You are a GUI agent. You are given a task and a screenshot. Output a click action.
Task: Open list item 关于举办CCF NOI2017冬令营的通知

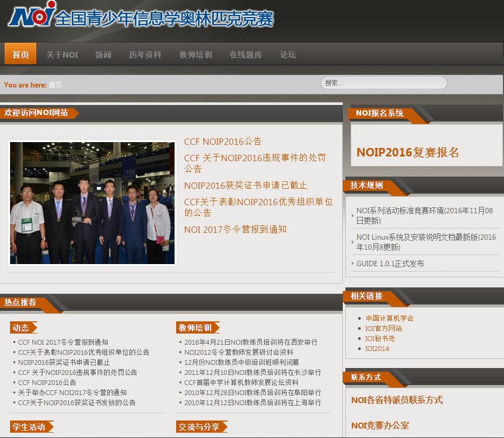(x=72, y=392)
